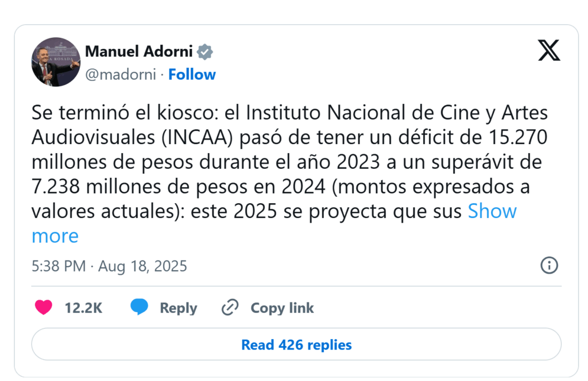Click the chain link icon
This screenshot has height=381, width=588.
[x=230, y=308]
